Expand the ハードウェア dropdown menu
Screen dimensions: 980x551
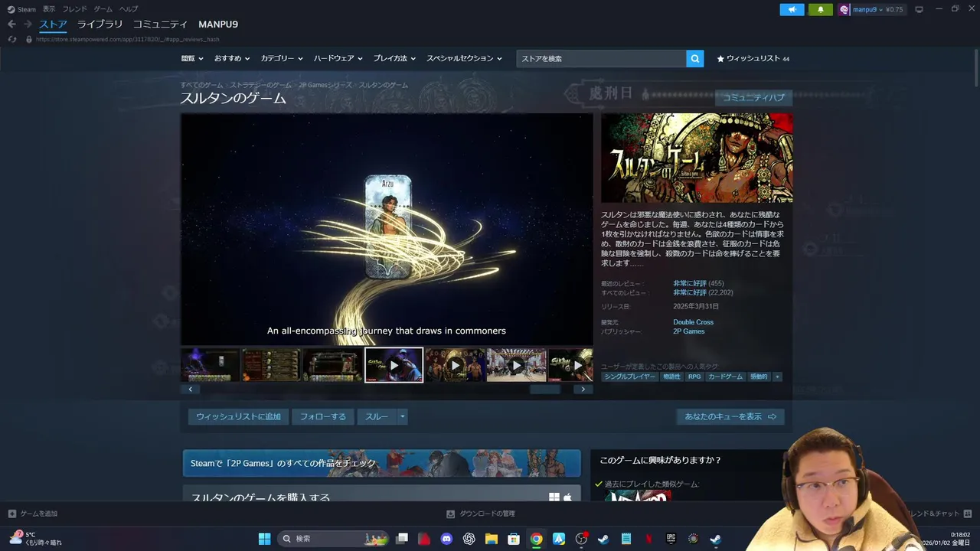click(338, 58)
